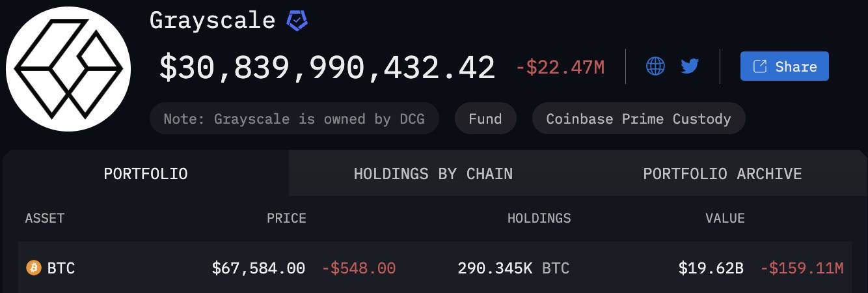Sort by the Asset column header
Viewport: 868px width, 293px height.
coord(45,218)
